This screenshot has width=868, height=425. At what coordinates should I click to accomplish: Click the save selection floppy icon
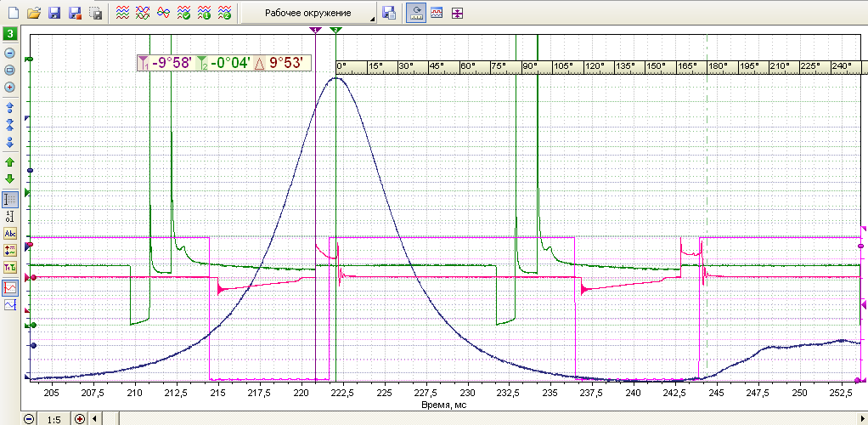click(96, 13)
